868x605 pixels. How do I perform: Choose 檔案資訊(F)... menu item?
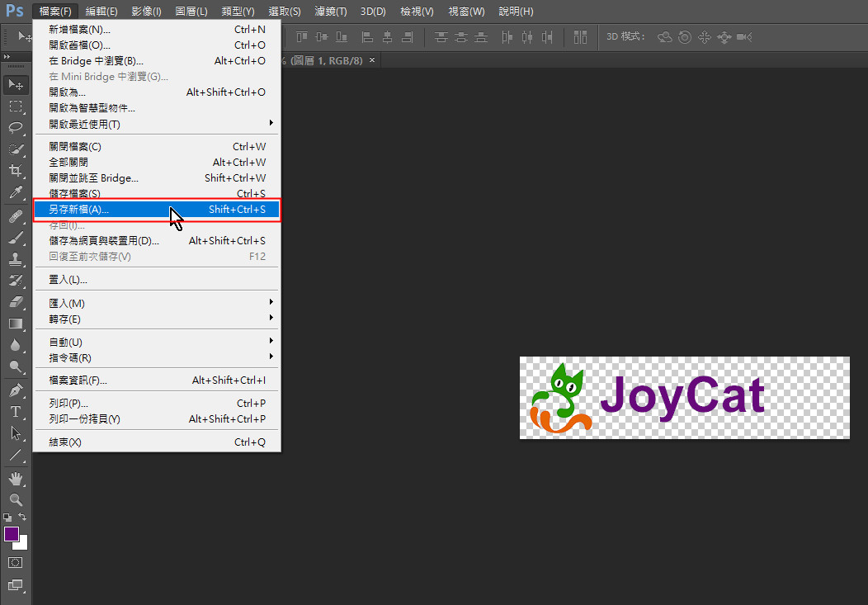[157, 380]
